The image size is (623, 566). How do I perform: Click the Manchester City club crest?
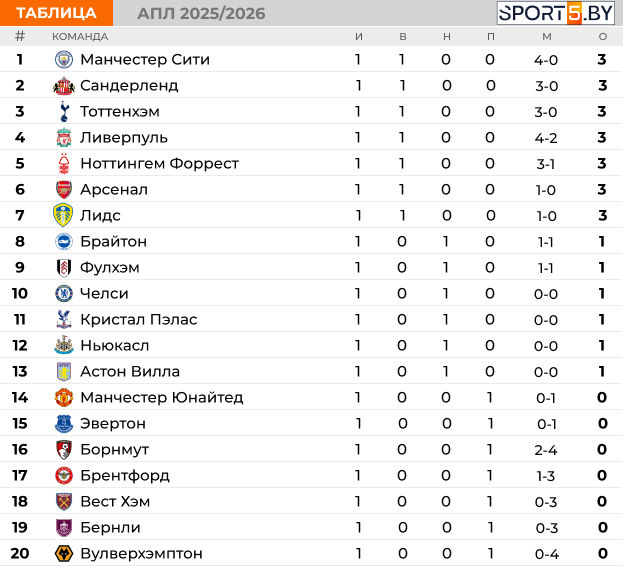(x=64, y=60)
